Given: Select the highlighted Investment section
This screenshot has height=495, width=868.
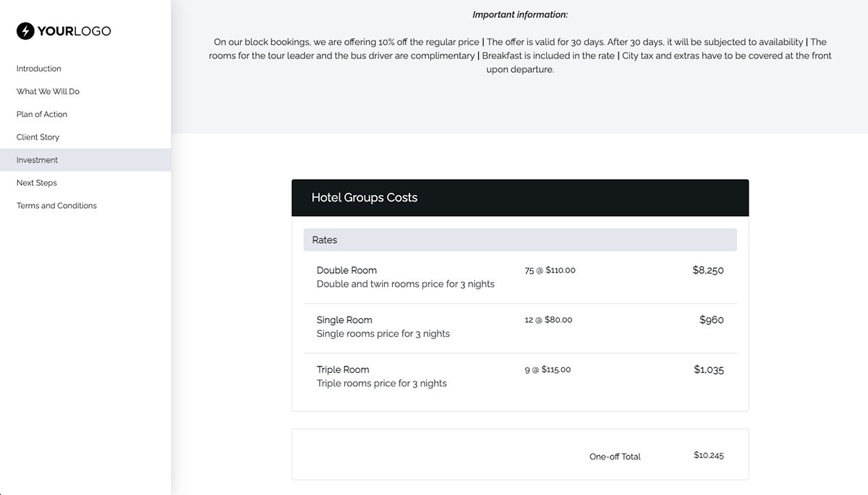Looking at the screenshot, I should pos(36,160).
